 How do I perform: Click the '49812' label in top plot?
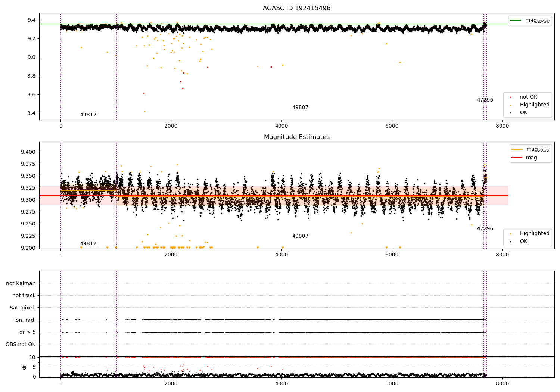pos(88,115)
